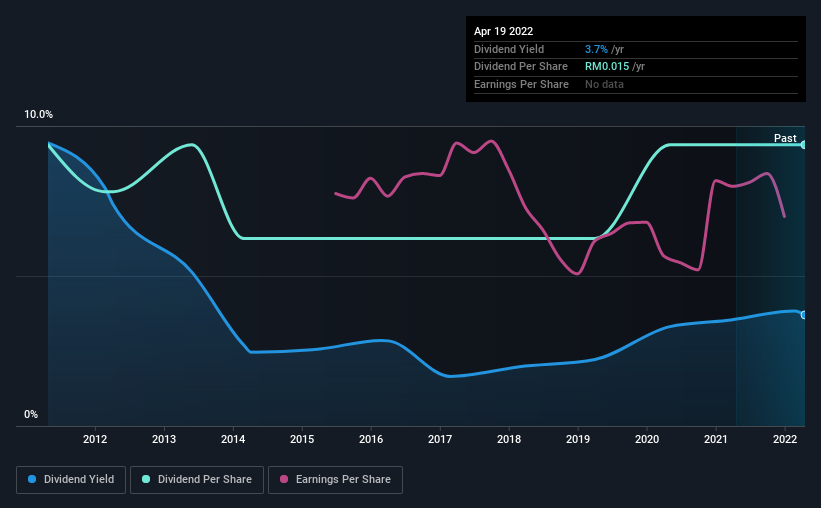Click the Dividend Per Share endpoint marker
821x508 pixels.
[x=804, y=145]
